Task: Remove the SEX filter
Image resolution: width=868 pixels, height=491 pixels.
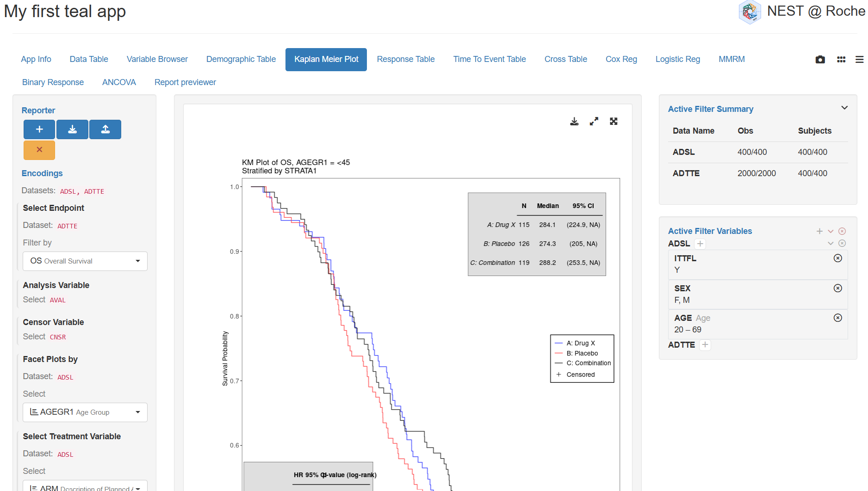Action: (837, 288)
